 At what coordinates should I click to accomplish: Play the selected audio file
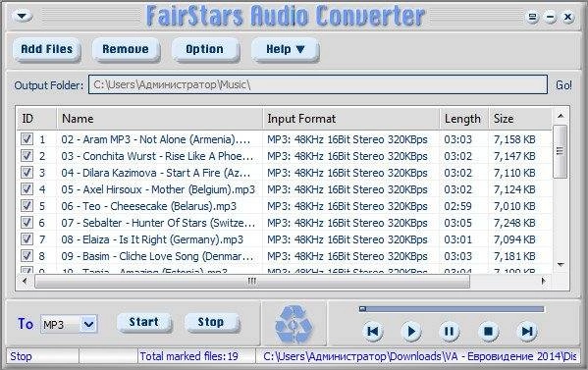[411, 331]
